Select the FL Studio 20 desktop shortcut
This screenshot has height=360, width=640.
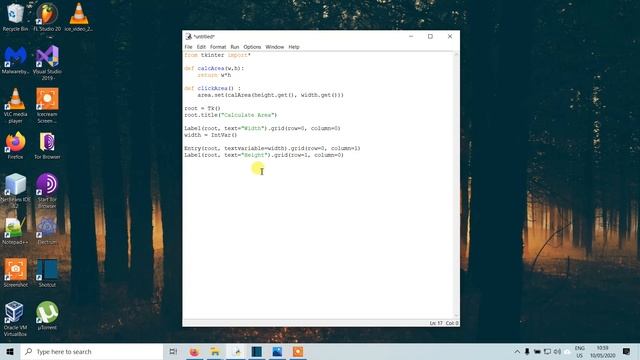click(47, 18)
